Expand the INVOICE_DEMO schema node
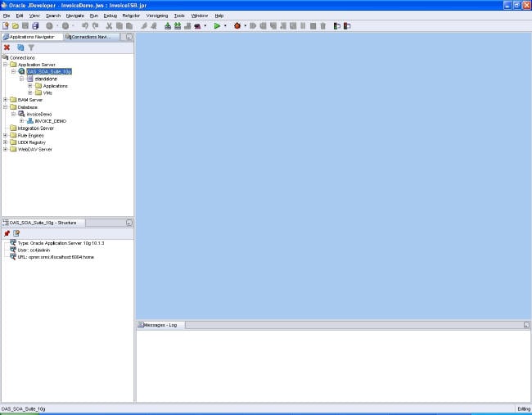 22,121
